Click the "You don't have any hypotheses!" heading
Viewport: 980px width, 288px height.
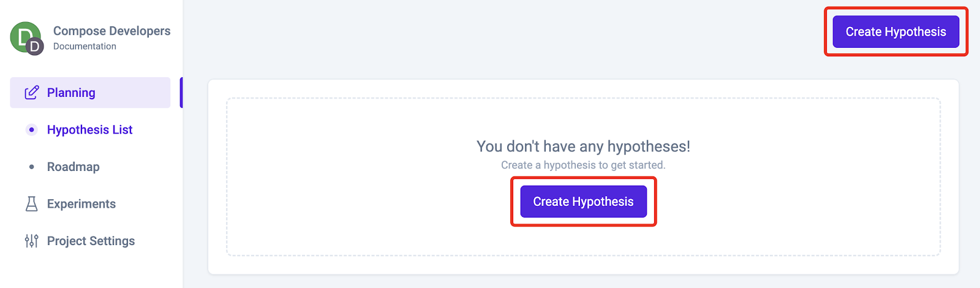(583, 146)
